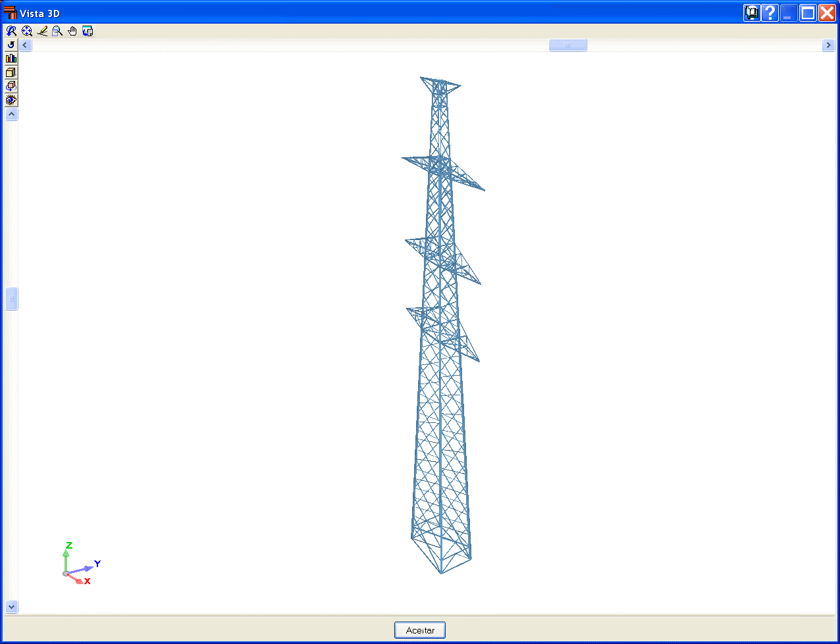Click the curved-arrow reset view icon
The image size is (840, 644).
(x=11, y=45)
